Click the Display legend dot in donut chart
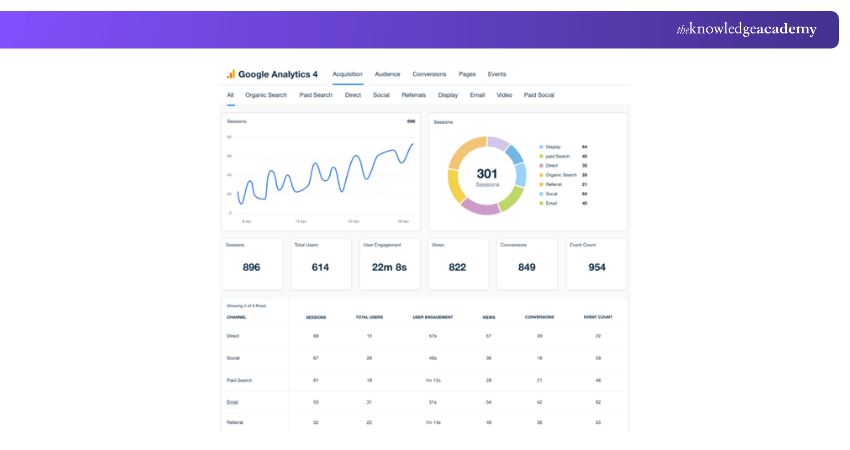The image size is (850, 450). 541,147
